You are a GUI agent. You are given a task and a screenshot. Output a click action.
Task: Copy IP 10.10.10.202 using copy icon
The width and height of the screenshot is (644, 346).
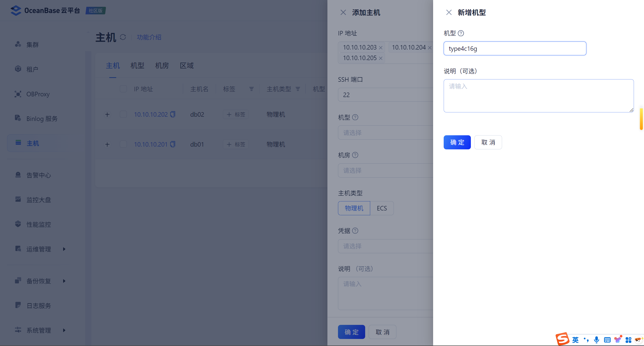point(173,114)
